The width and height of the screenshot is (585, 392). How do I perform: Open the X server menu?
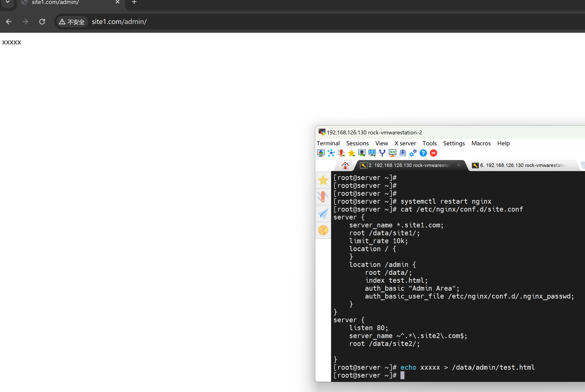tap(405, 143)
